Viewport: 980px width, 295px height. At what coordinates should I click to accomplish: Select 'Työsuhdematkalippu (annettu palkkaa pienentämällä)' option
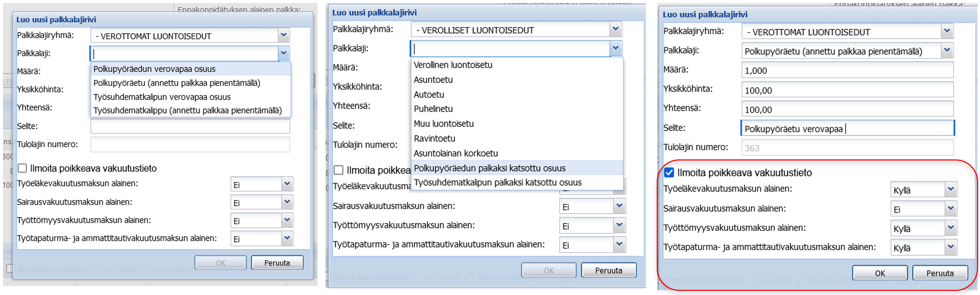point(191,111)
